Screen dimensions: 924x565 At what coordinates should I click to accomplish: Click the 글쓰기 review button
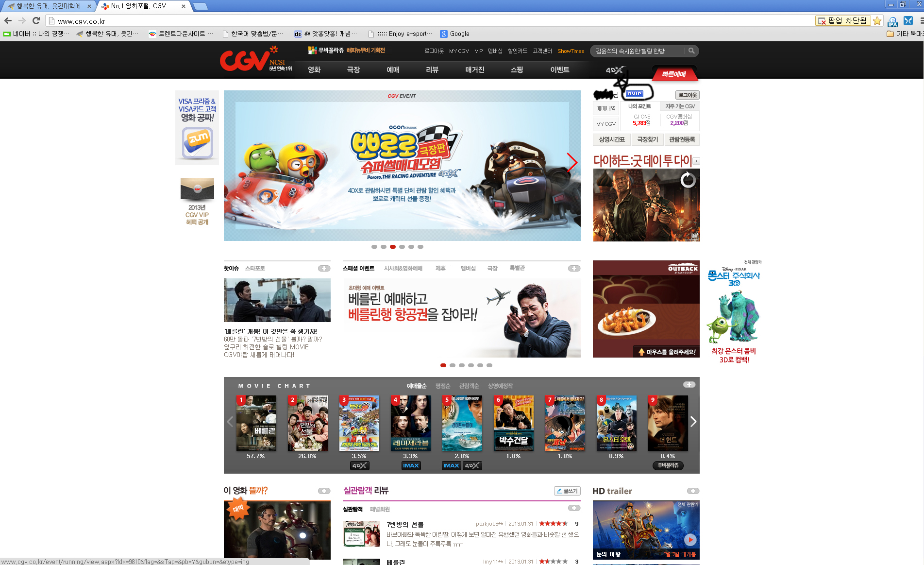(567, 491)
